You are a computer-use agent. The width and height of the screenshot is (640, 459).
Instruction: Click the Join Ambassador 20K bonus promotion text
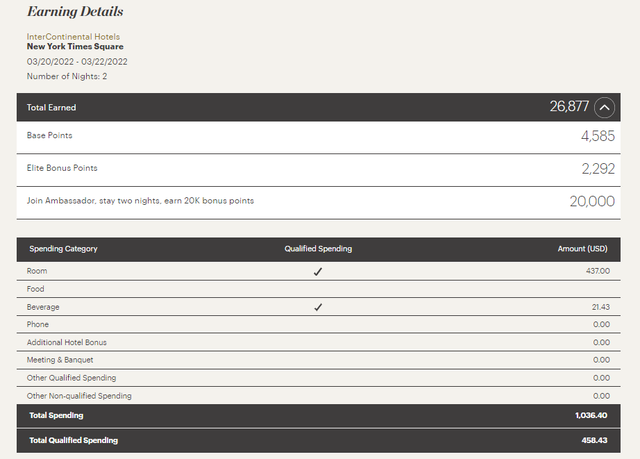click(x=141, y=201)
